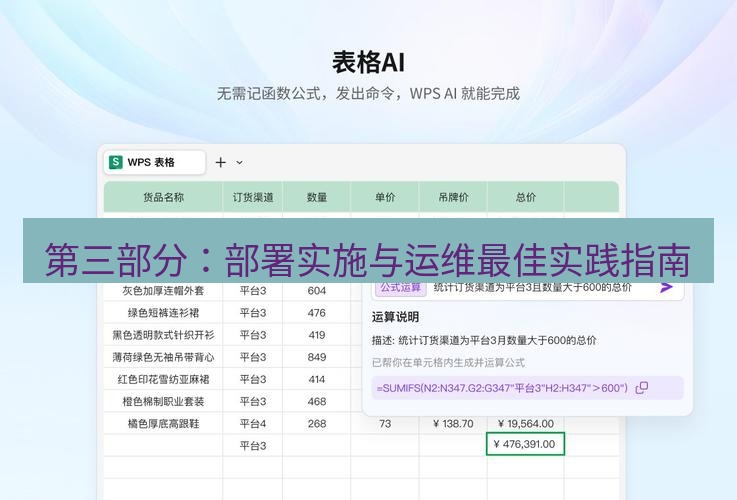Click the 公式运算 tag button

(400, 288)
